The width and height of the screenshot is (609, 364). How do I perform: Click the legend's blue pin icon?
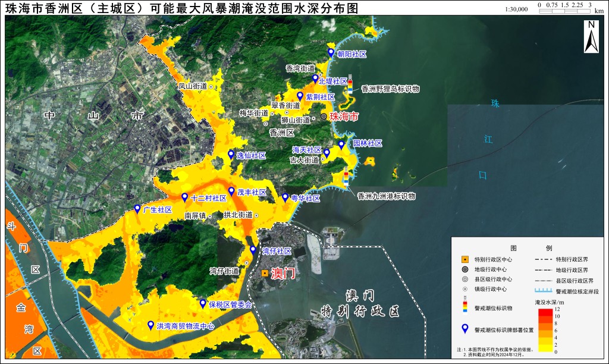465,329
